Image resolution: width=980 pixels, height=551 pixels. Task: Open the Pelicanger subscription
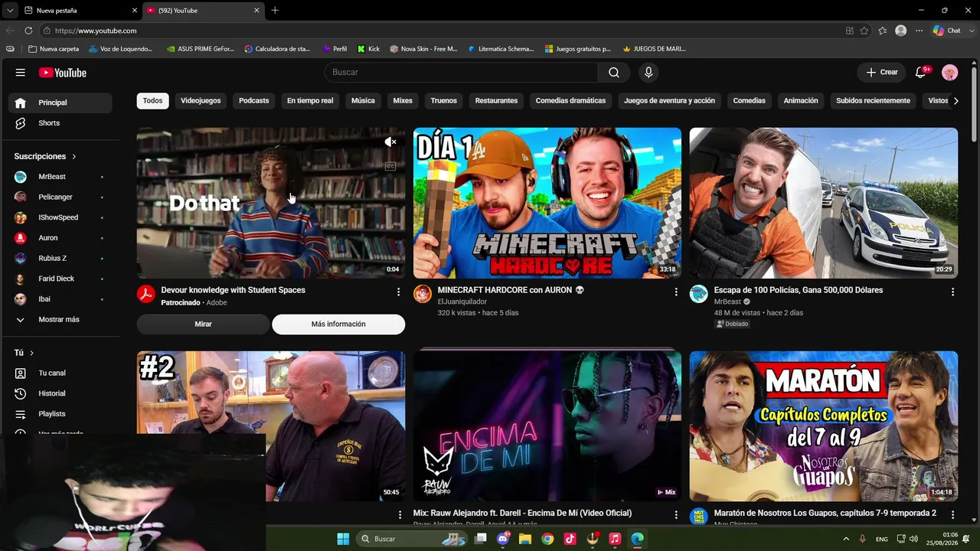(x=60, y=197)
